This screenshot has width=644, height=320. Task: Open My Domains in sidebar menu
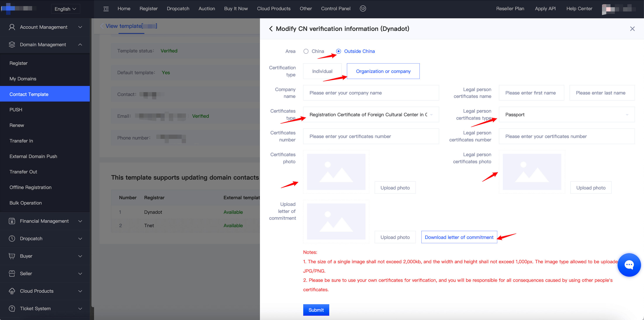[x=23, y=78]
